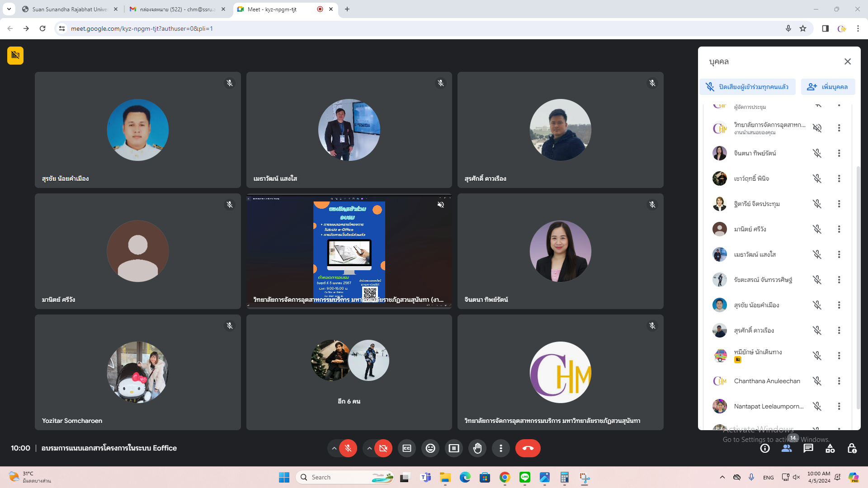Viewport: 868px width, 488px height.
Task: Mute participant จินตนา ทิพย์รัตน์ in list
Action: pyautogui.click(x=817, y=153)
